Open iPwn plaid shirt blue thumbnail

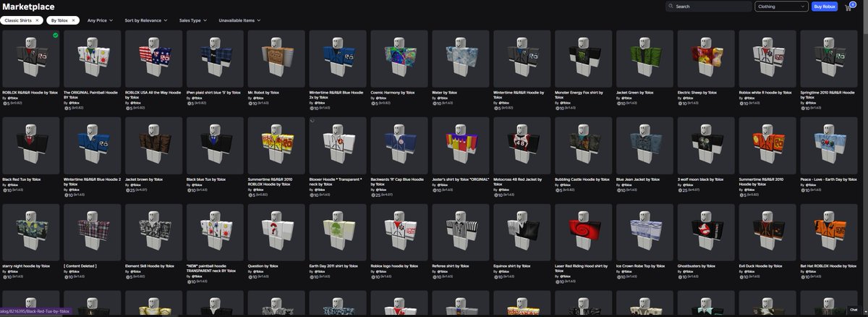pyautogui.click(x=216, y=59)
